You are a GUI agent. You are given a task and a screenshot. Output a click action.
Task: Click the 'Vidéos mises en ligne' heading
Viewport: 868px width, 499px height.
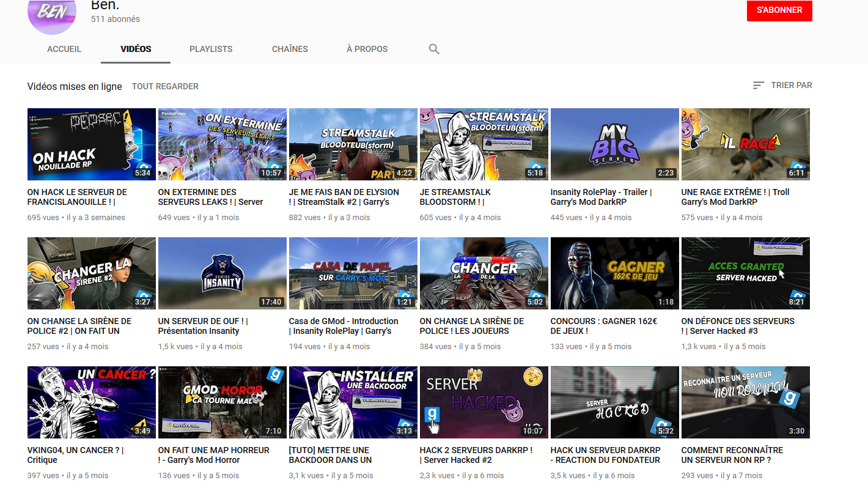(75, 86)
